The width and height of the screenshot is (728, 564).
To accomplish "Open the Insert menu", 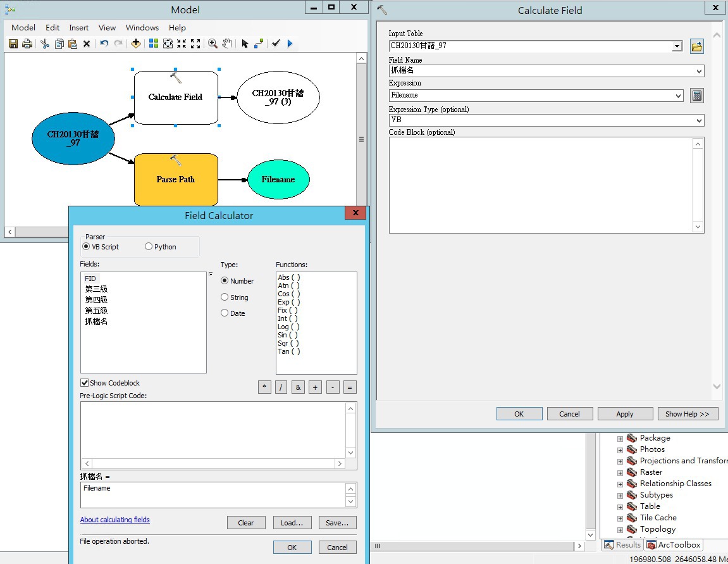I will coord(79,28).
